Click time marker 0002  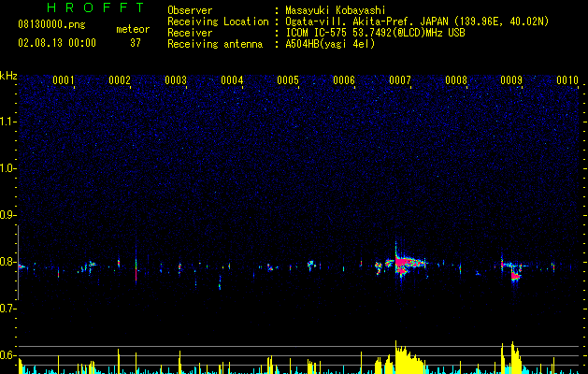(x=120, y=80)
